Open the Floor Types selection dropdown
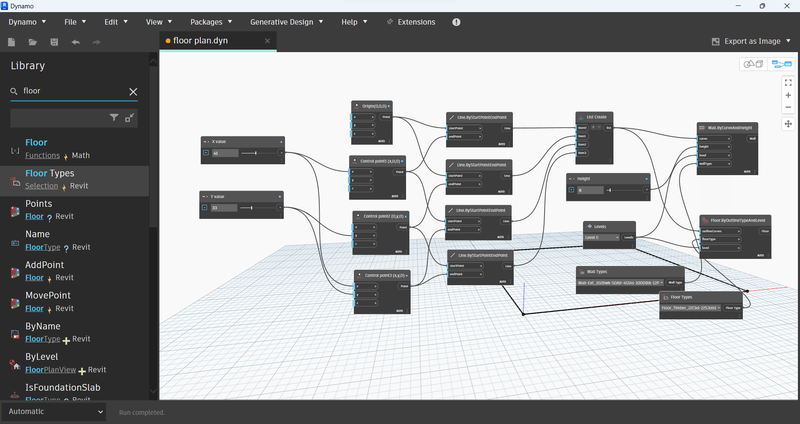Screen dimensions: 800x424 click(691, 308)
